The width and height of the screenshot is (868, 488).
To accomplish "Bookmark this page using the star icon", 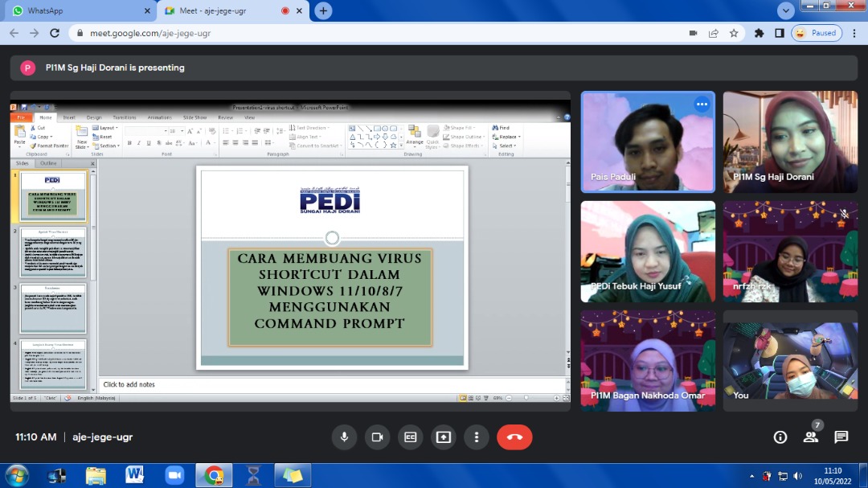I will point(734,33).
